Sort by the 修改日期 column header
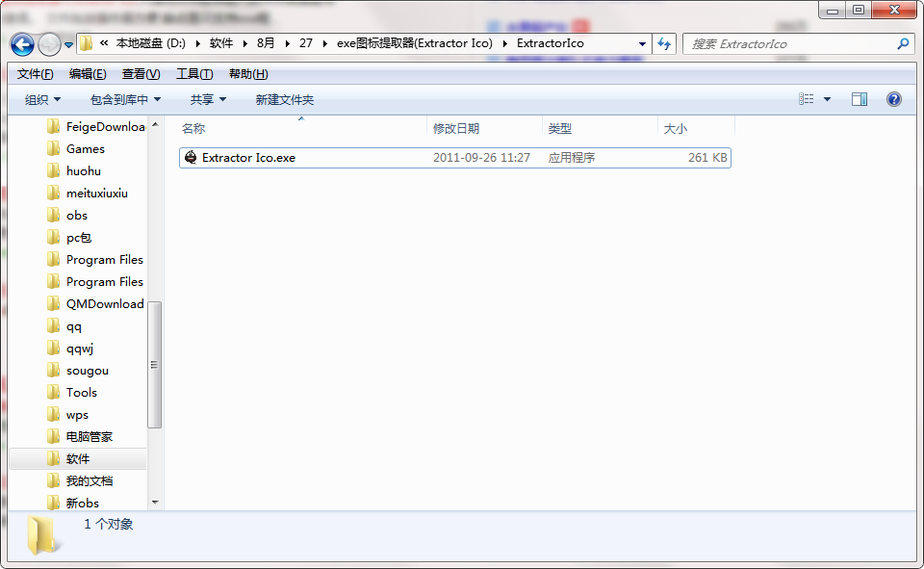Viewport: 924px width, 569px height. coord(456,128)
